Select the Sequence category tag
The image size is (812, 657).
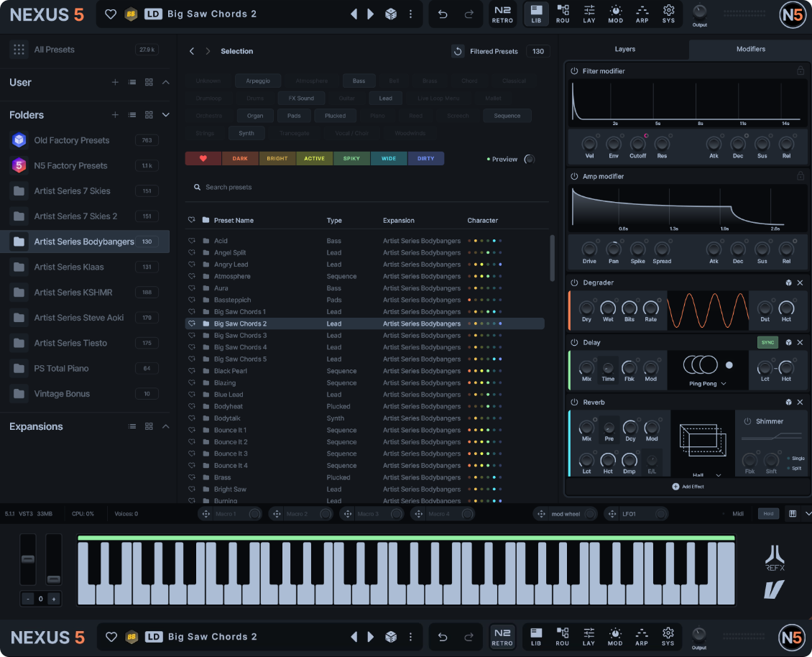tap(507, 116)
